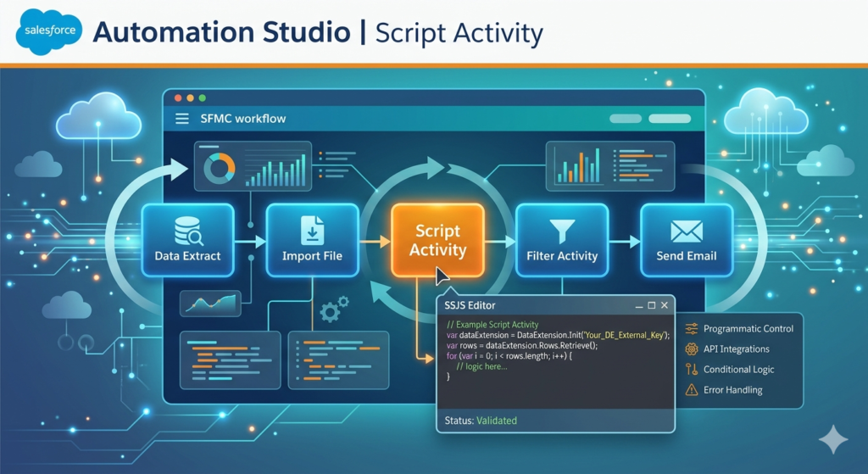This screenshot has width=868, height=474.
Task: Click the API Integrations gear icon
Action: (692, 349)
